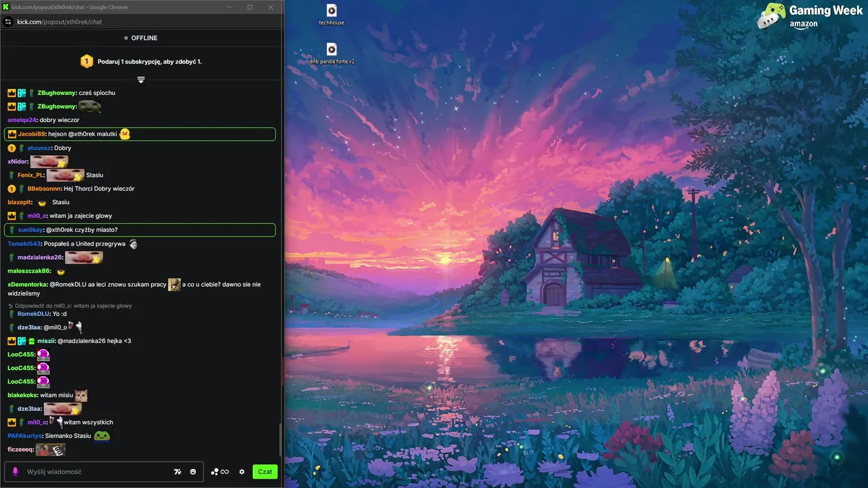Open the chat translate icon
The image size is (868, 488).
pos(178,472)
